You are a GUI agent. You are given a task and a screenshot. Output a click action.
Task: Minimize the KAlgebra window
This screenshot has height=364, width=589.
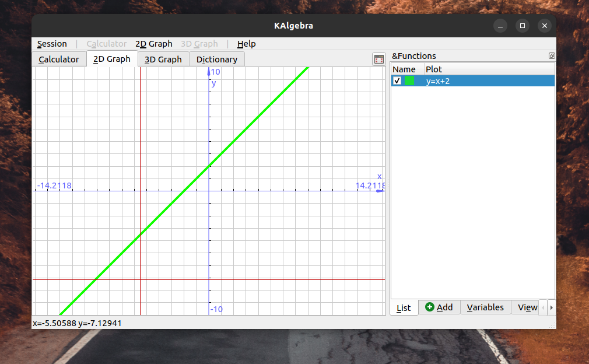500,26
